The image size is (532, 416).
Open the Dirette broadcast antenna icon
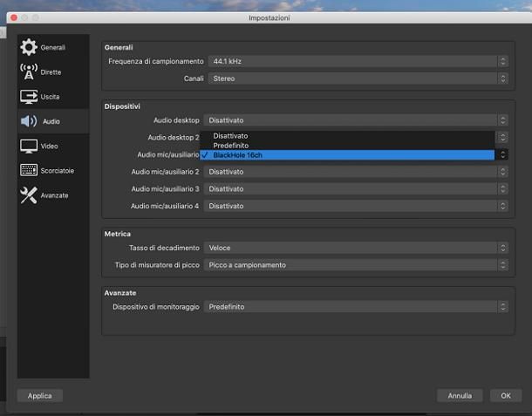pyautogui.click(x=29, y=72)
